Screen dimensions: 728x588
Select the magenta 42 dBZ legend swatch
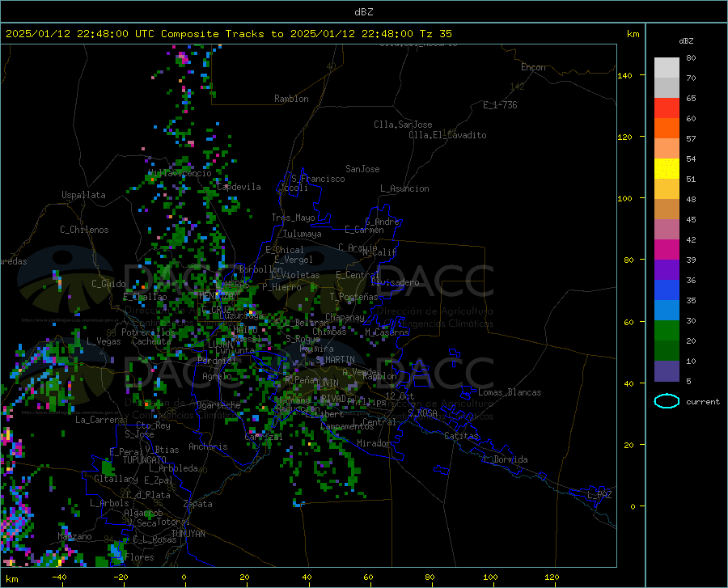[x=667, y=249]
